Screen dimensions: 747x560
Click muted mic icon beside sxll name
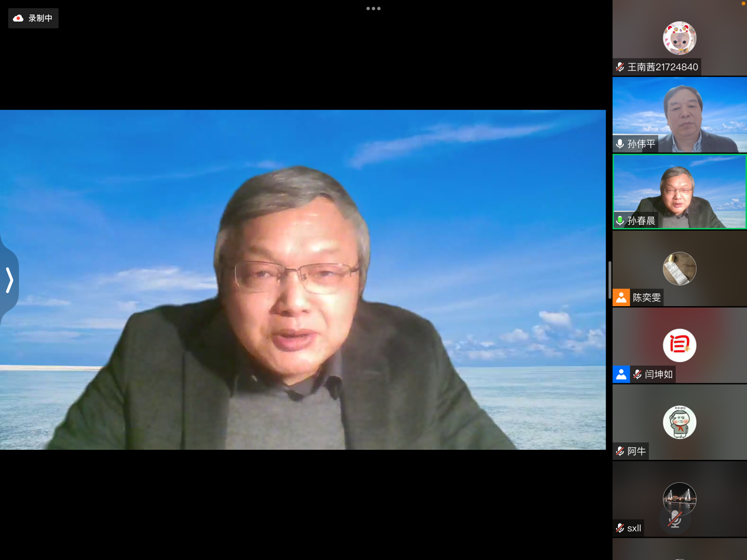tap(620, 528)
